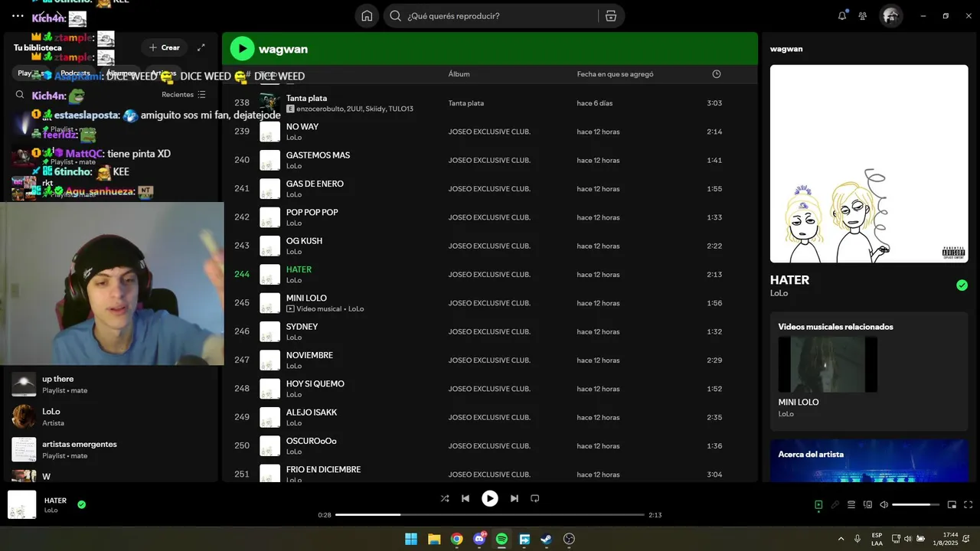The width and height of the screenshot is (980, 551).
Task: Skip to next track
Action: [514, 498]
